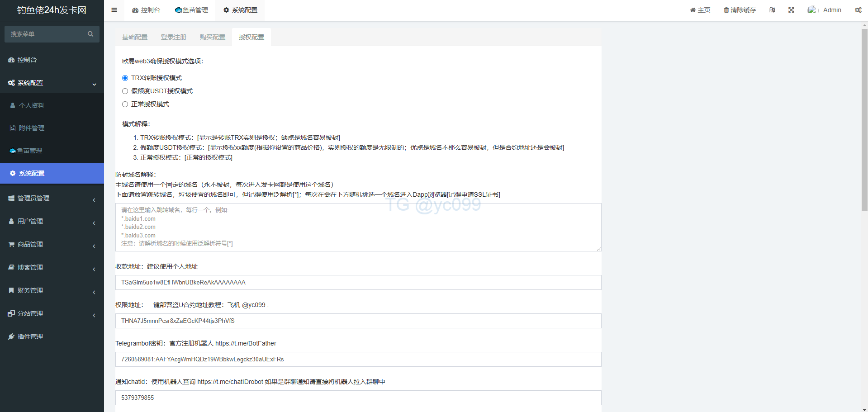Viewport: 868px width, 412px height.
Task: Open the language switch icon
Action: click(x=772, y=10)
